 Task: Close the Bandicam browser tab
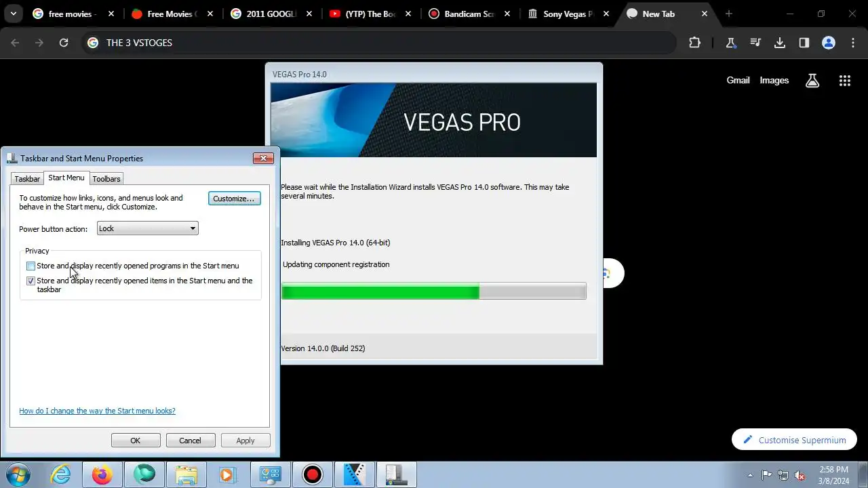coord(507,14)
